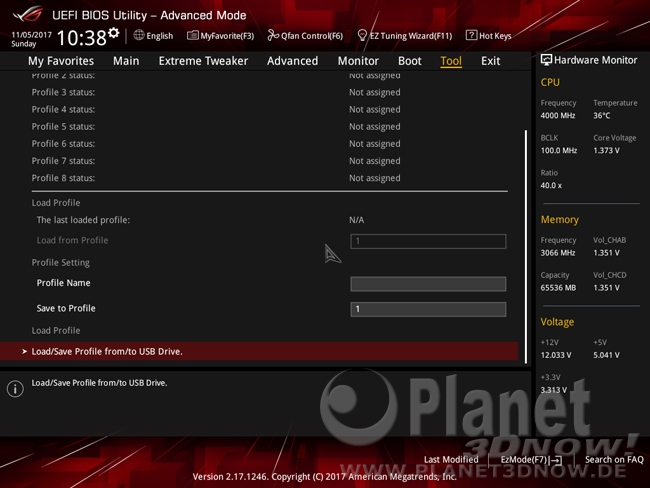
Task: Click the globe language icon
Action: pos(138,35)
